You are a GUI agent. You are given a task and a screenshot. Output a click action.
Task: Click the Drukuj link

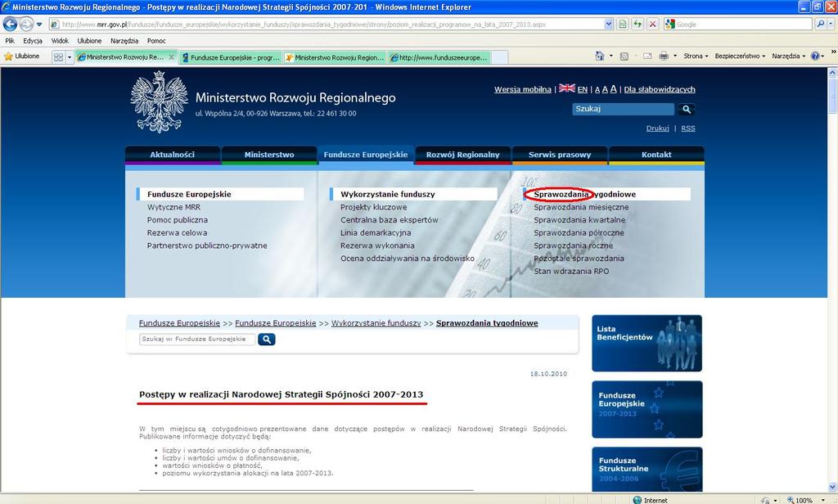[x=657, y=128]
